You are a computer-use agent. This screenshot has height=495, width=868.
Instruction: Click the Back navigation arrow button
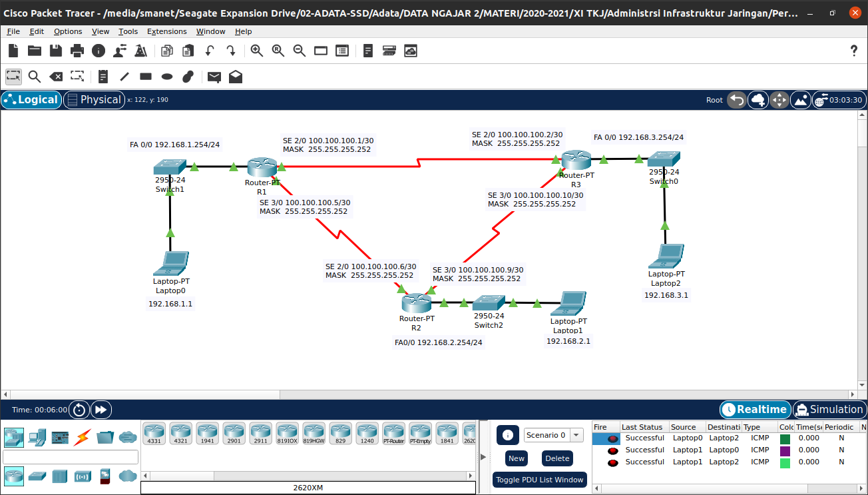(737, 100)
